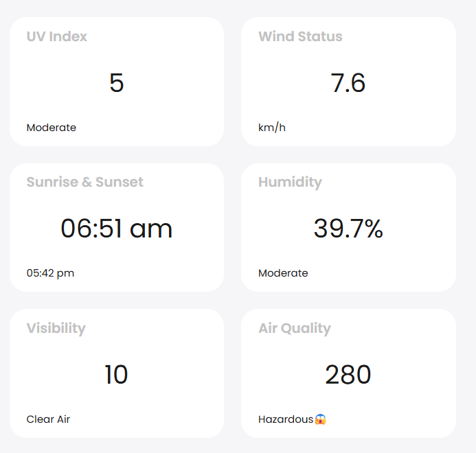Click the scared face emoji beside Hazardous

320,419
